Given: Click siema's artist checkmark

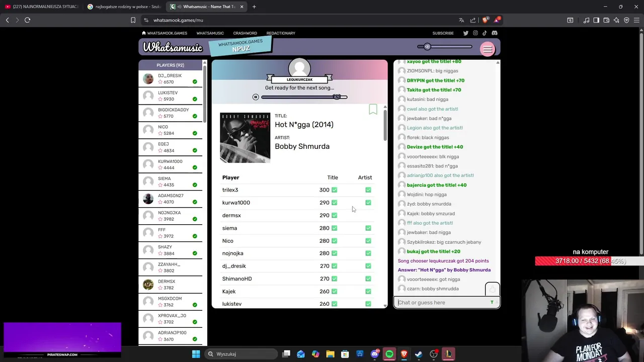Looking at the screenshot, I should coord(368,228).
